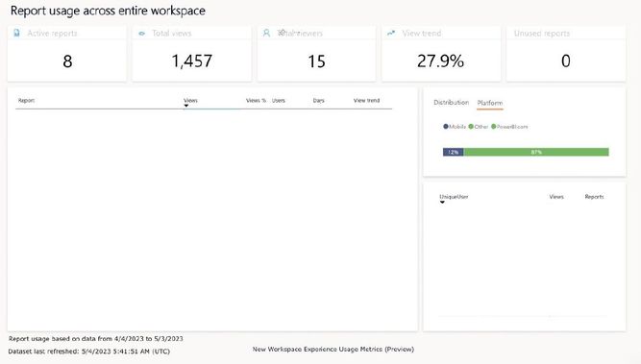Image resolution: width=641 pixels, height=364 pixels.
Task: Sort by the Days column header
Action: (318, 101)
